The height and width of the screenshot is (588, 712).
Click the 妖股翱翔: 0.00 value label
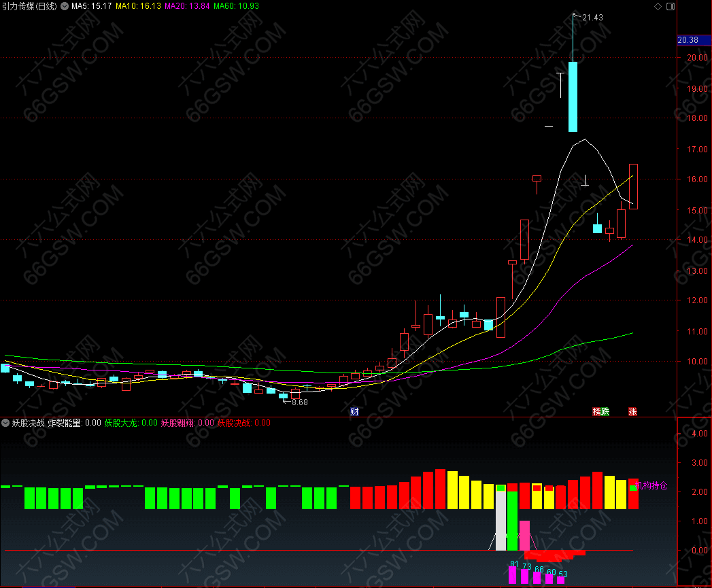pos(187,423)
